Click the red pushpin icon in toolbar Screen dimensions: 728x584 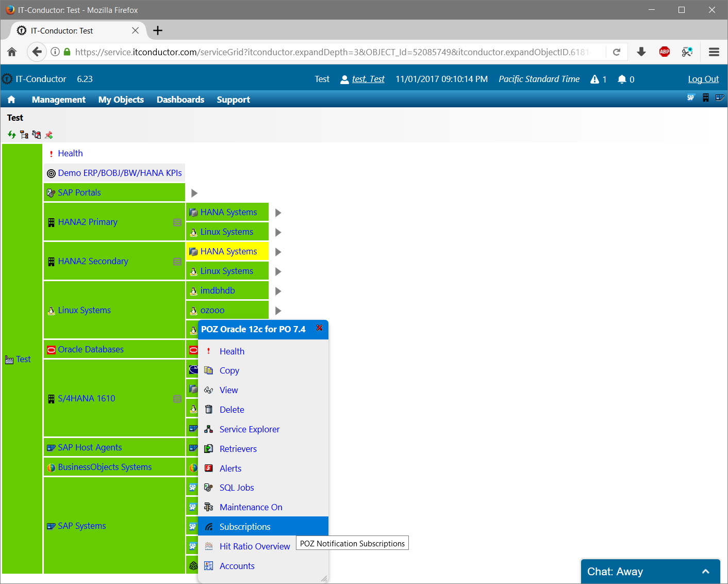(49, 135)
